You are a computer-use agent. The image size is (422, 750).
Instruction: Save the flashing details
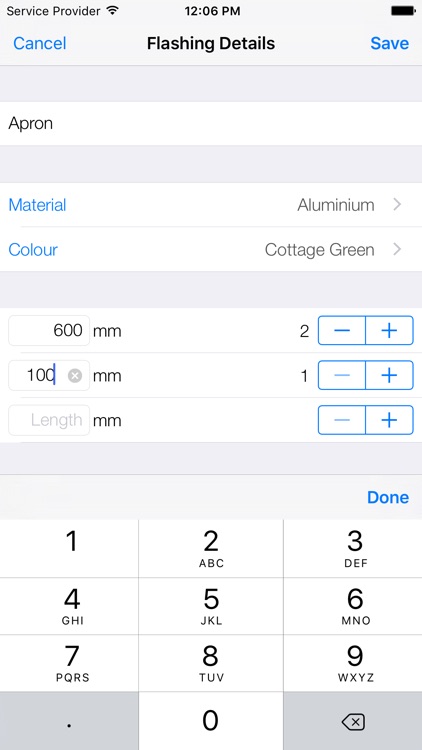point(389,44)
